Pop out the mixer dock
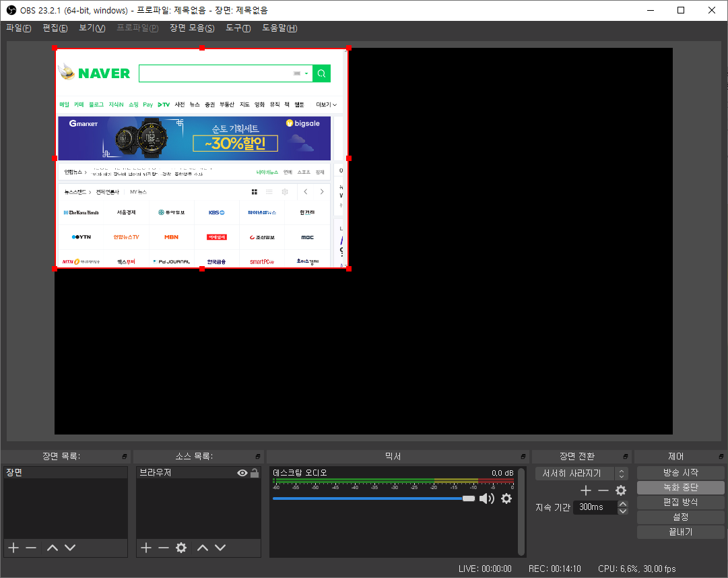 [x=523, y=456]
